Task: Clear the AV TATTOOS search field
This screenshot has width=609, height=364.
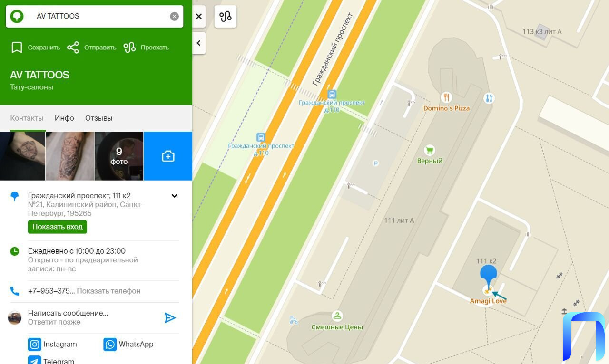Action: 174,16
